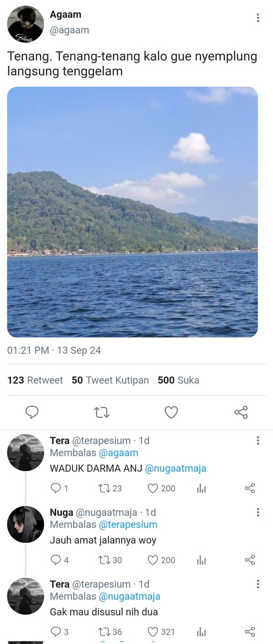View the 123 Retweet list
This screenshot has width=273, height=644.
tap(35, 380)
